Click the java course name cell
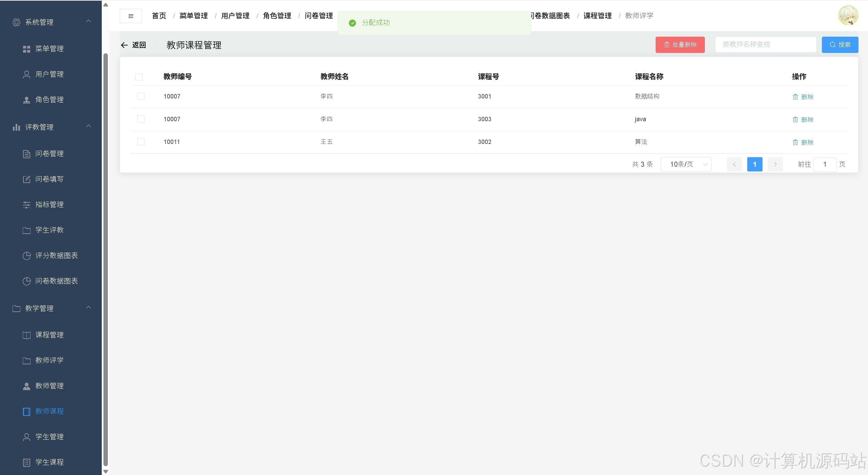 click(x=640, y=120)
